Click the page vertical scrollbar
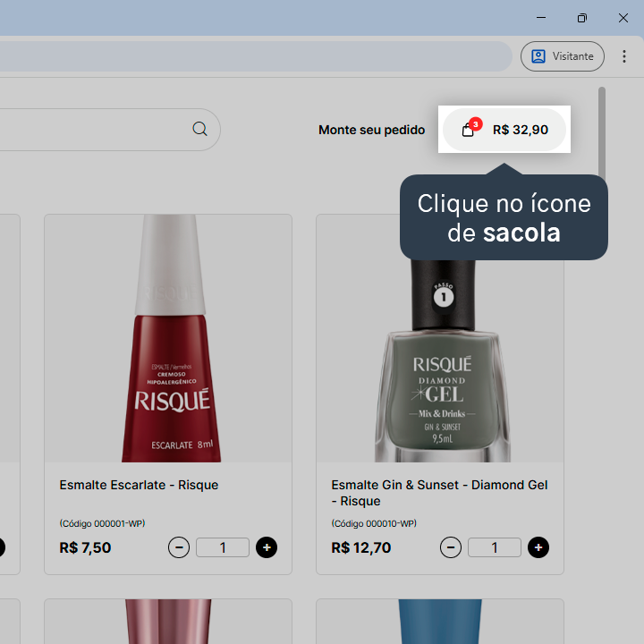The width and height of the screenshot is (644, 644). 602,131
